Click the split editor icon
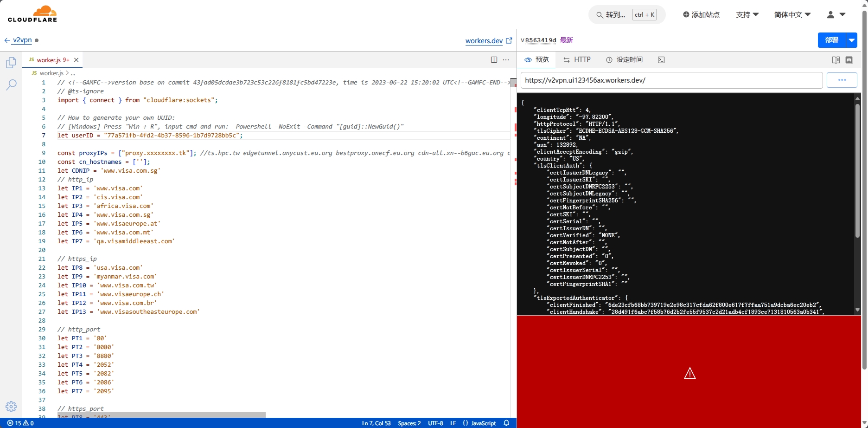The height and width of the screenshot is (428, 868). point(494,60)
